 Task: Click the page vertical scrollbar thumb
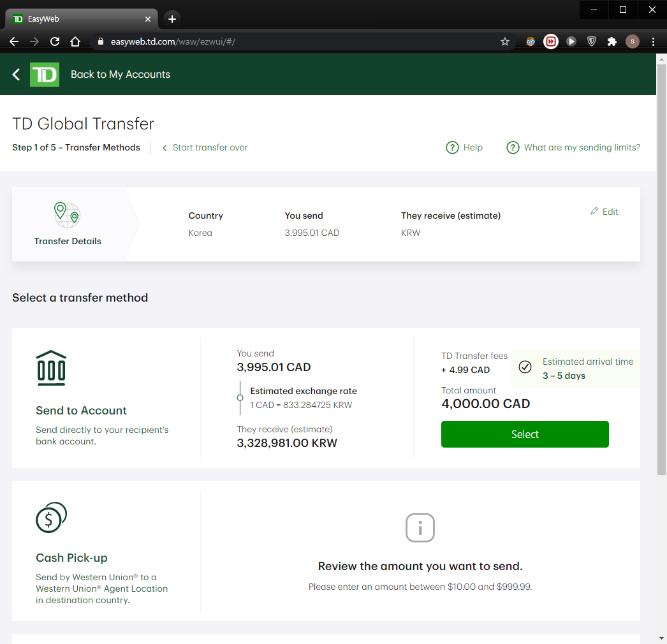coord(661,270)
